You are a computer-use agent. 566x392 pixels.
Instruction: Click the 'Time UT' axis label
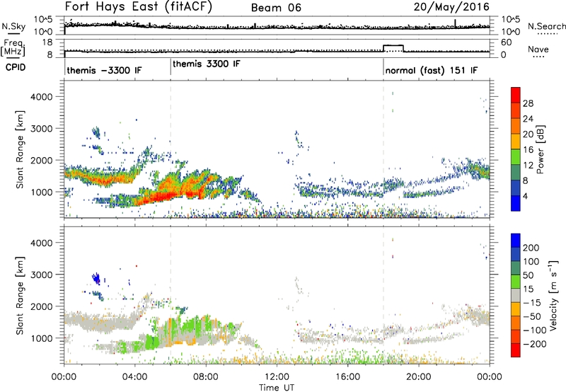tap(277, 387)
